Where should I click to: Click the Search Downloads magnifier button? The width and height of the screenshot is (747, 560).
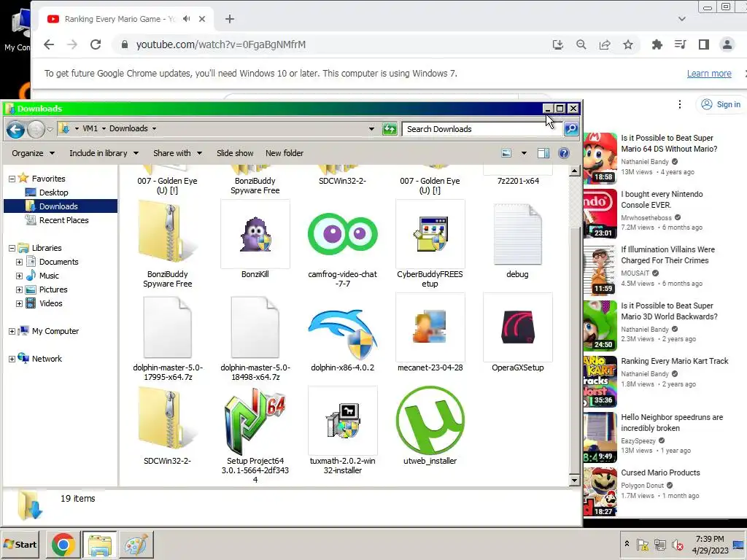570,128
